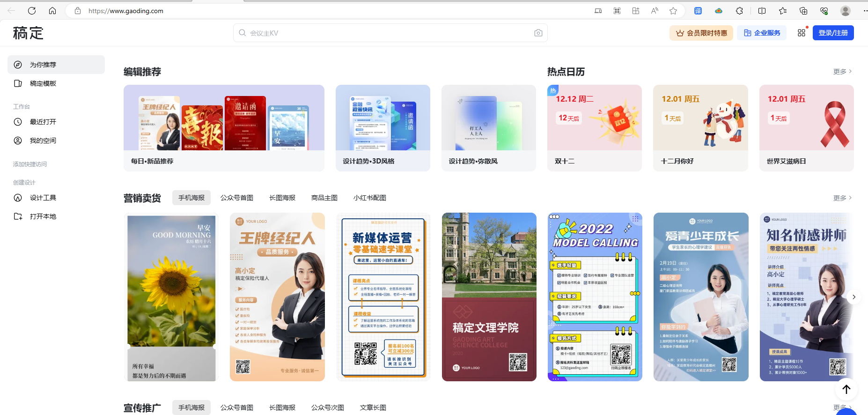
Task: Select 公众号首图 tab in 营销卖货
Action: [237, 198]
